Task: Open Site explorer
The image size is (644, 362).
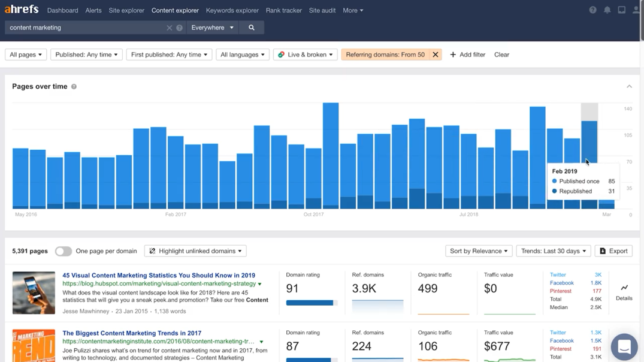Action: pos(126,10)
